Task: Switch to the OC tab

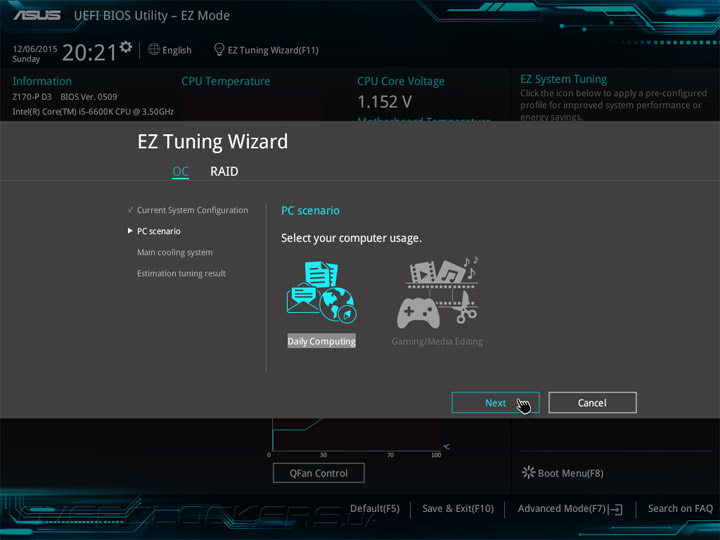Action: 180,171
